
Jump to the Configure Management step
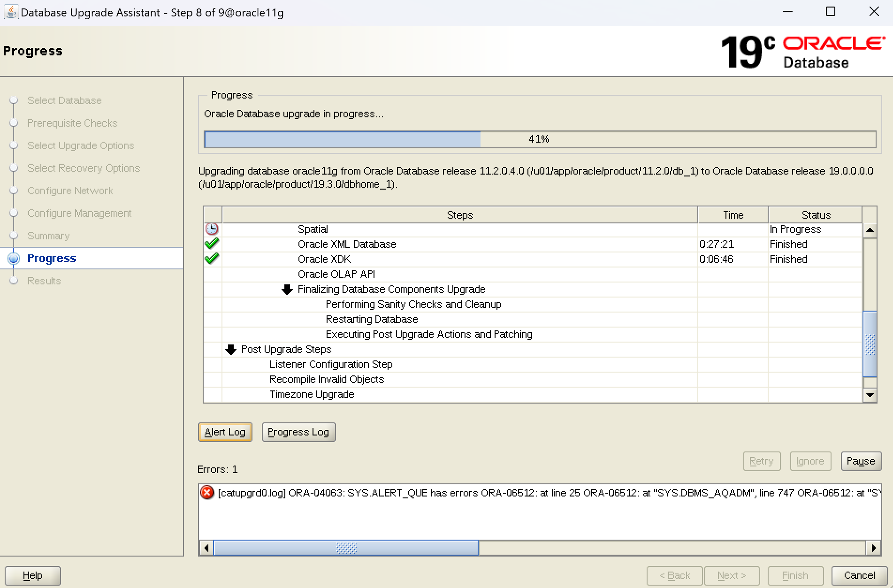(79, 213)
